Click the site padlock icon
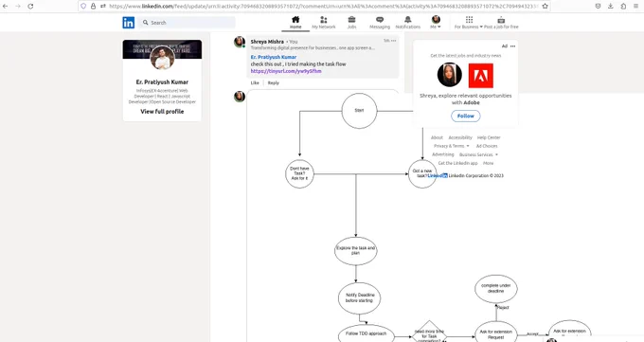Screen dimensions: 644x342 click(x=93, y=7)
